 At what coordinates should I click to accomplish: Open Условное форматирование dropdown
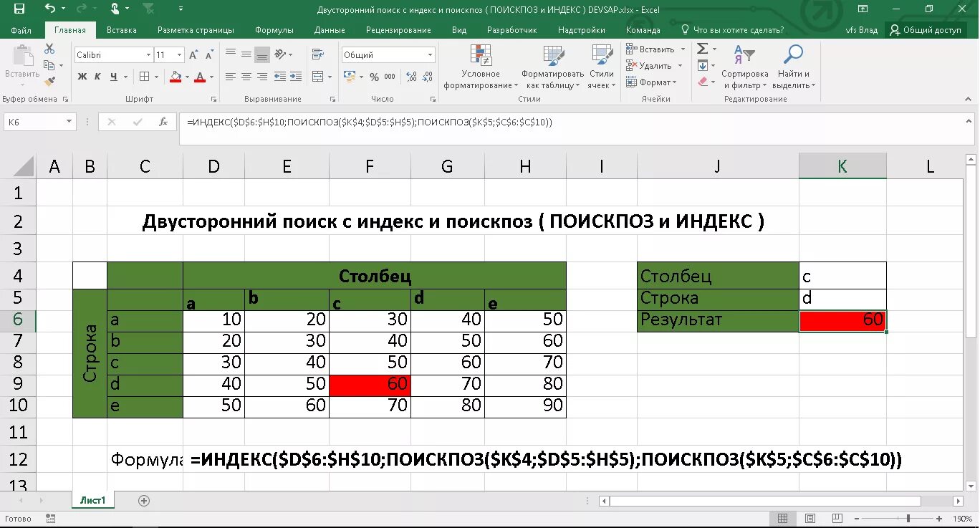coord(481,66)
